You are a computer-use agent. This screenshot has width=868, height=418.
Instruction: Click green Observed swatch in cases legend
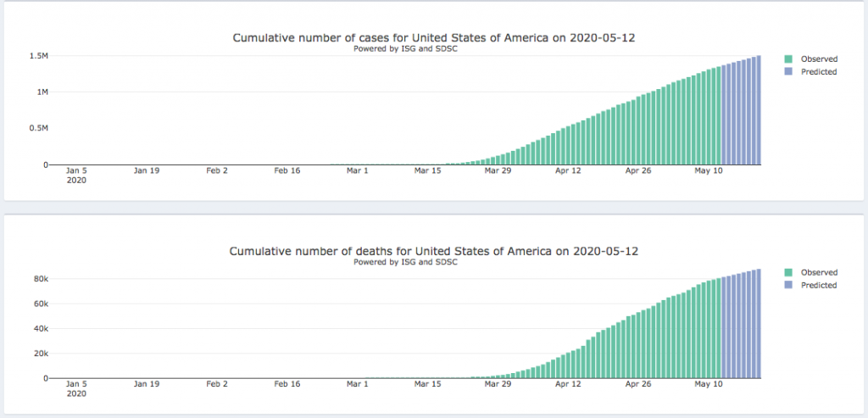coord(788,59)
